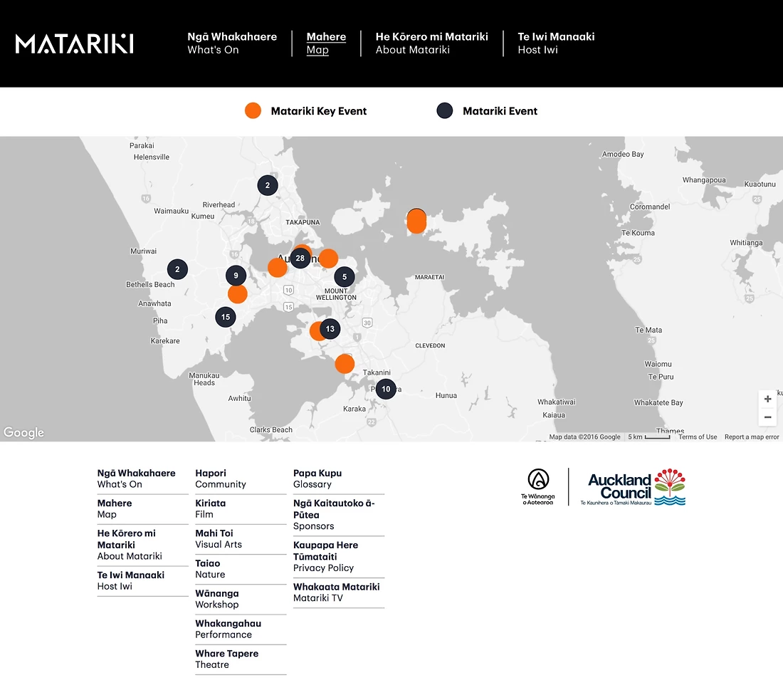
Task: Click the cluster marker showing 28 events
Action: click(300, 258)
